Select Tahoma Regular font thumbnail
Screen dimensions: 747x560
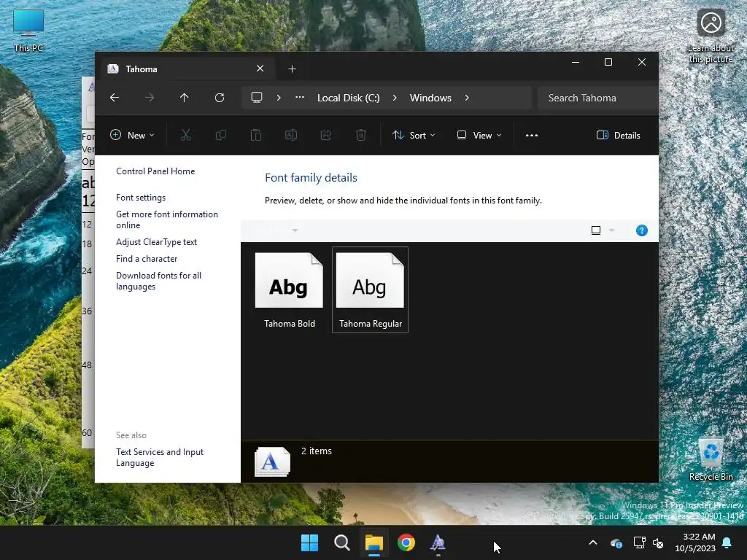click(x=370, y=289)
